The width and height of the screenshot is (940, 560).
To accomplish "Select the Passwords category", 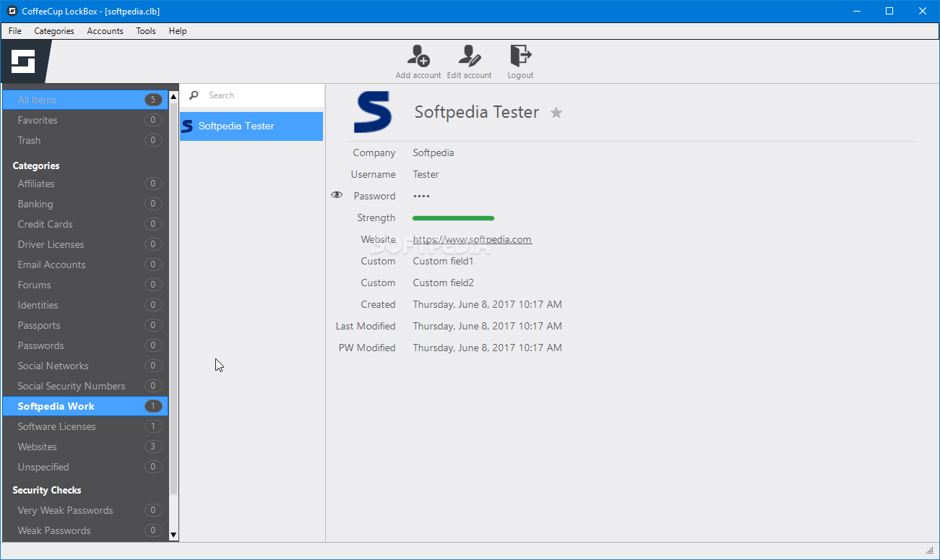I will pos(85,345).
